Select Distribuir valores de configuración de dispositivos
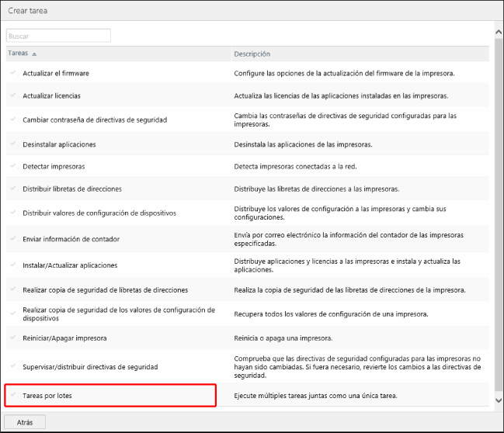The height and width of the screenshot is (433, 504). 99,213
